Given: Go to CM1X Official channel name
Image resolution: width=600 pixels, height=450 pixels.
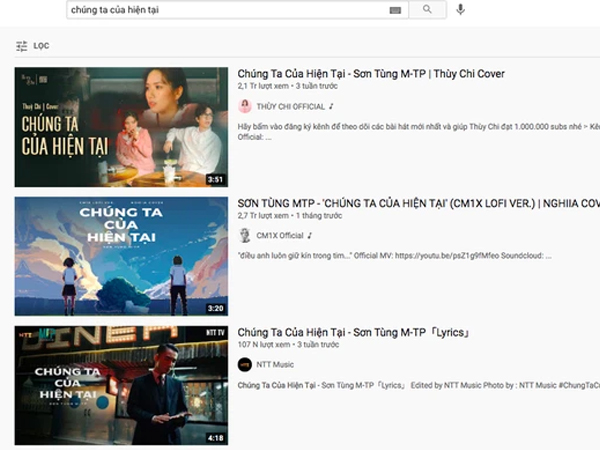Looking at the screenshot, I should tap(280, 235).
